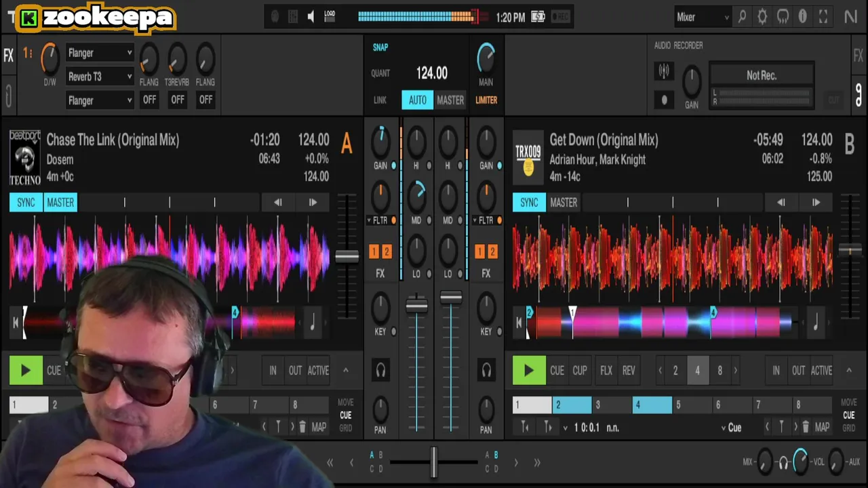
Task: Enable first FX effect OFF button
Action: click(149, 100)
